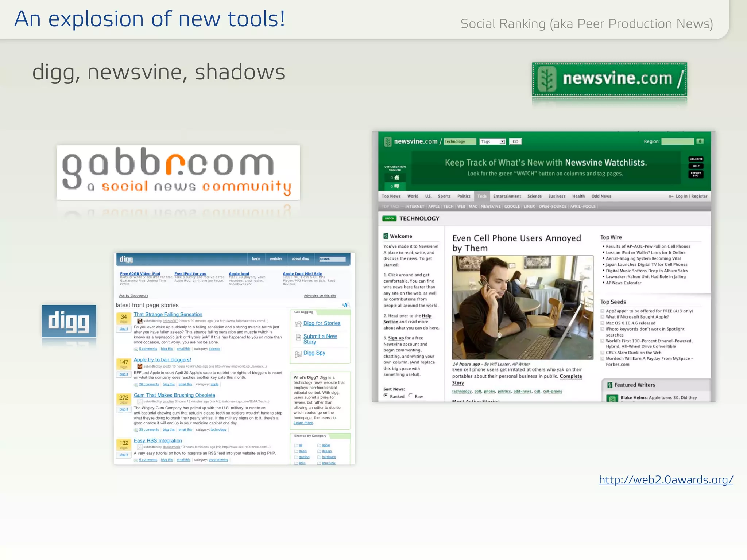The height and width of the screenshot is (560, 747).
Task: Tick checkbox for 'iPhoto keywords don't work' seed
Action: point(603,329)
